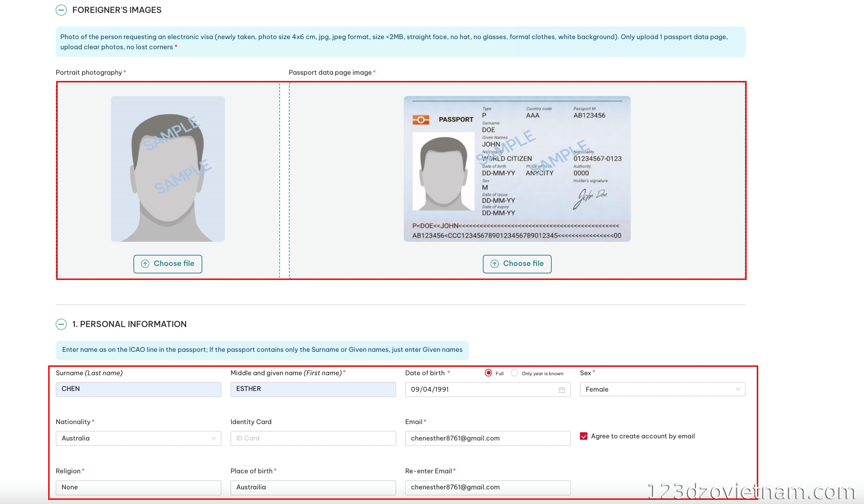Click the Email field
The height and width of the screenshot is (504, 864).
[x=488, y=438]
